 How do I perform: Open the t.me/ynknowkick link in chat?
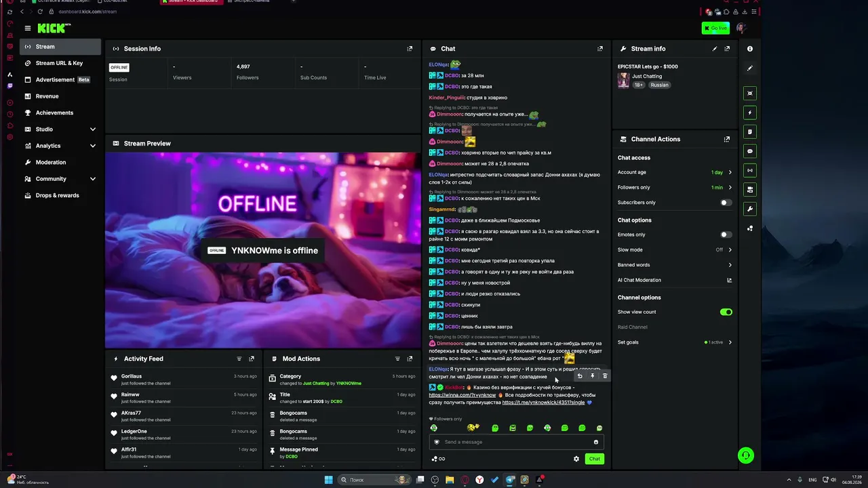coord(543,403)
